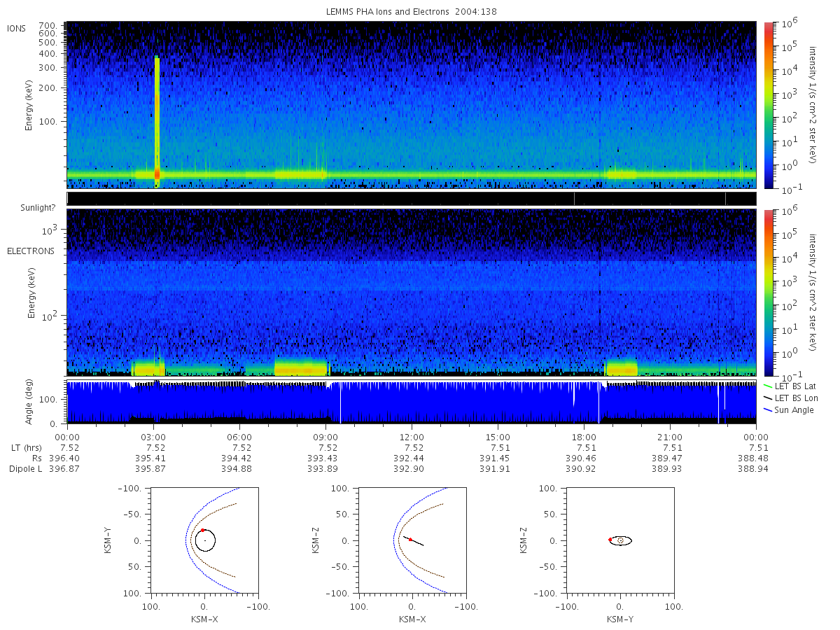
Task: Click the red marker in KSM-X/KSM-Z plot
Action: point(410,540)
